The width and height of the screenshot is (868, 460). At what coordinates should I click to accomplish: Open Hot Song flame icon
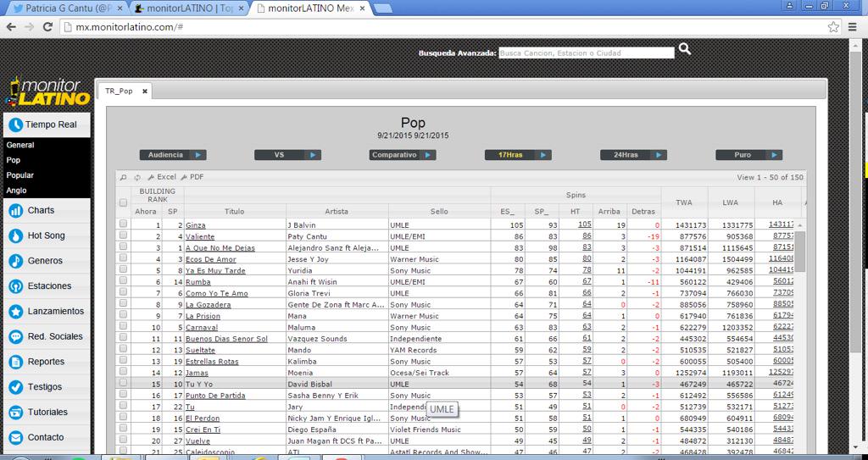[15, 236]
